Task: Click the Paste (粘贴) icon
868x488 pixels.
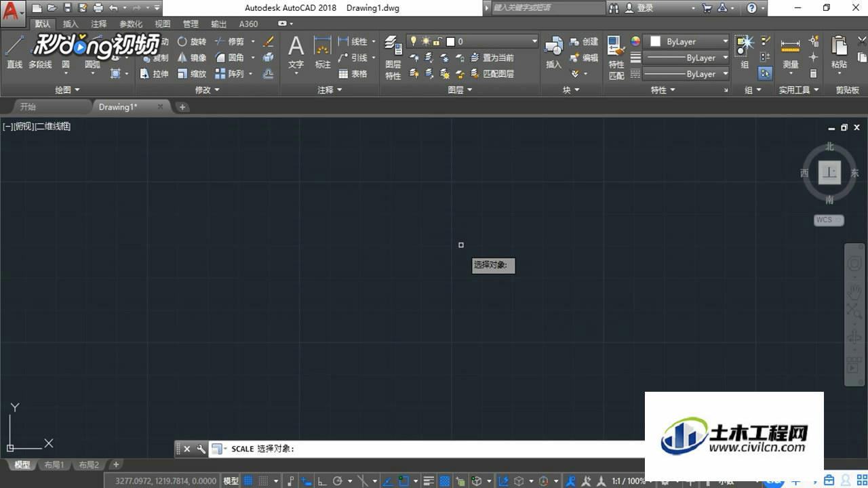Action: 839,54
